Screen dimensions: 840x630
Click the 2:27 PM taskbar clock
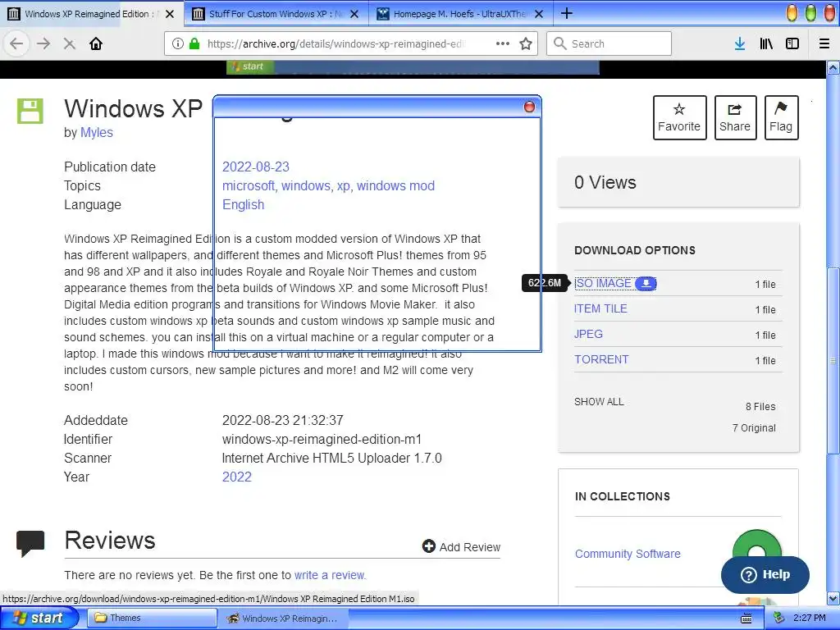[810, 619]
